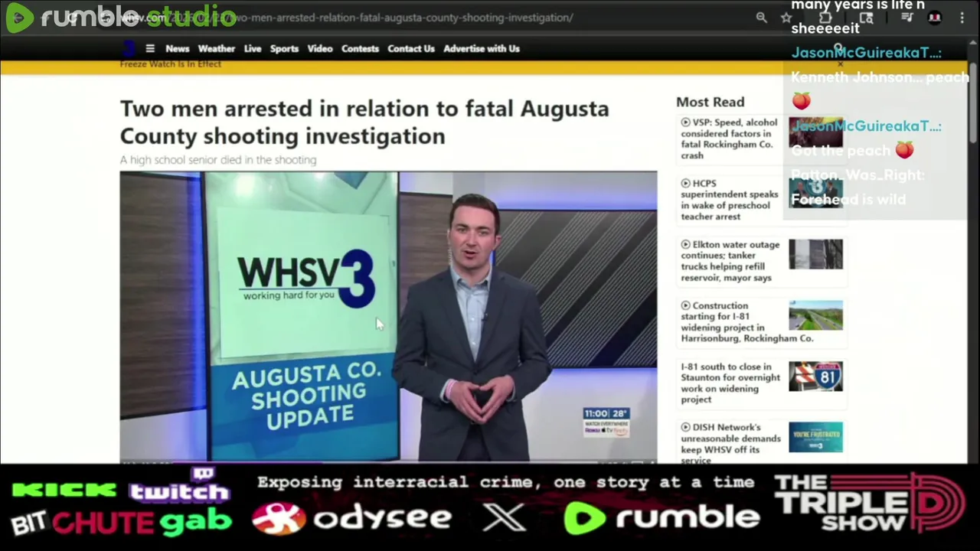The height and width of the screenshot is (551, 980).
Task: Click the play icon beside VSP crash story
Action: point(685,122)
